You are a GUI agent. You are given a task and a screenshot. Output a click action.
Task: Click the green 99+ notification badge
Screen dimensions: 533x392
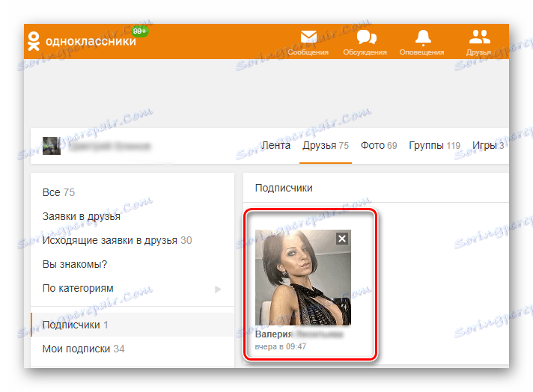pyautogui.click(x=140, y=31)
